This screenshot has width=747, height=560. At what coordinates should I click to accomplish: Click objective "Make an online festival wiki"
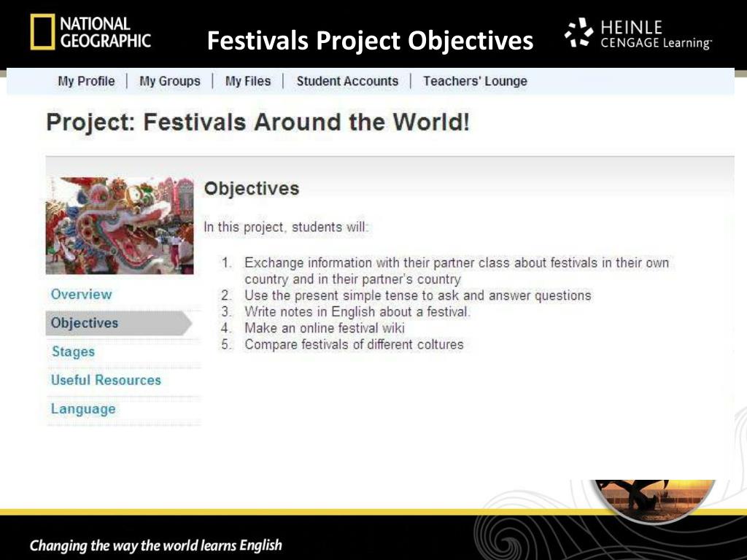pos(325,328)
